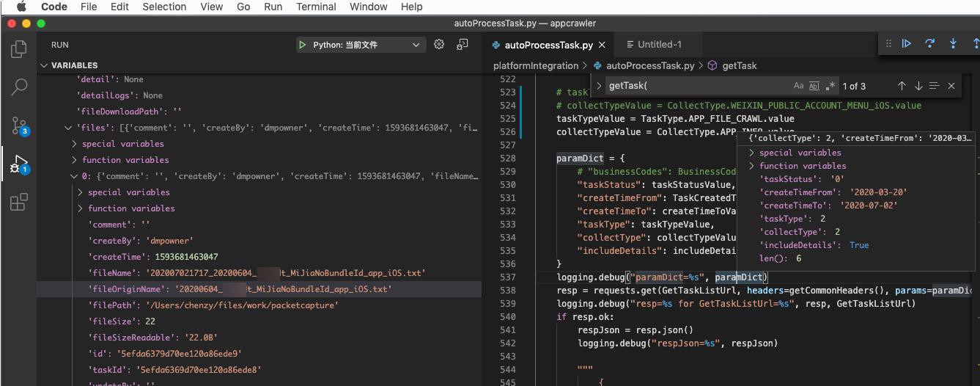The width and height of the screenshot is (980, 386).
Task: Select the 'fileDownloadPath' variable row
Action: [x=259, y=112]
